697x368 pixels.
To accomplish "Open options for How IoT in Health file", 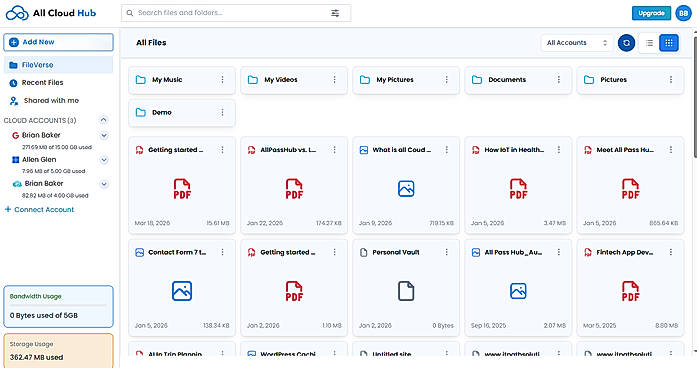I will [x=558, y=150].
